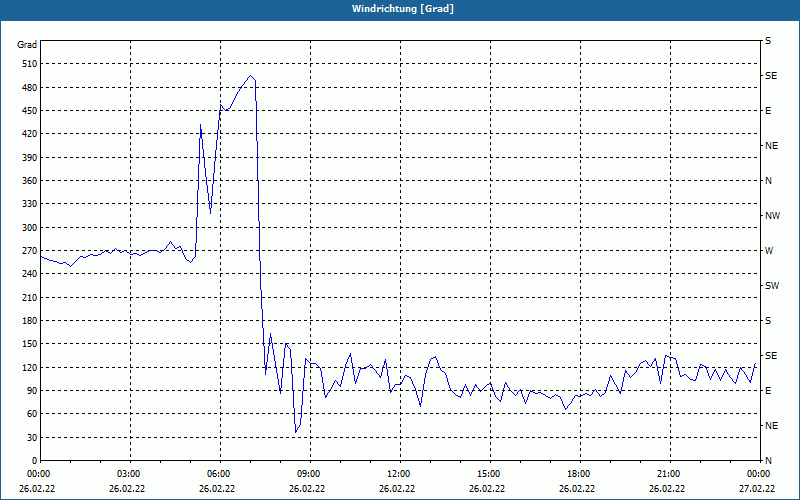Select the 150 degree label

point(30,344)
